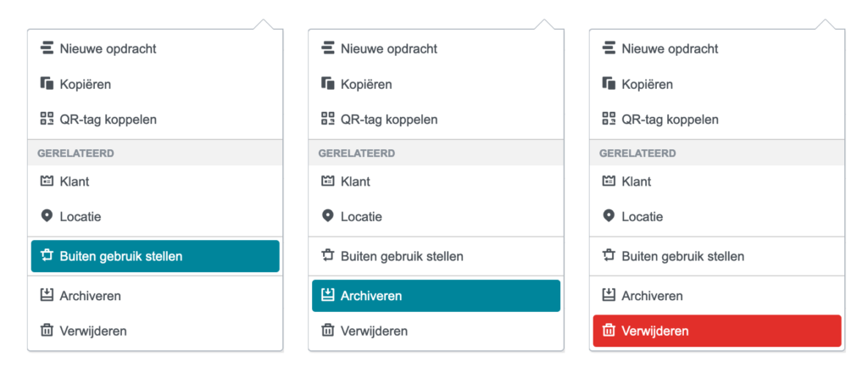868x373 pixels.
Task: Click Verwijderen trash icon in middle menu
Action: coord(328,331)
